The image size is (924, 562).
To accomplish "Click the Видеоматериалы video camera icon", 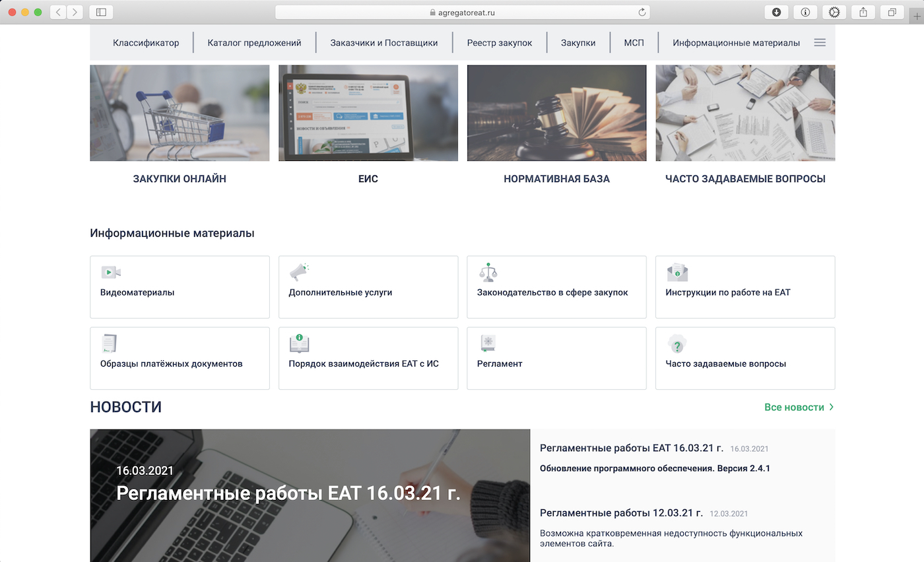I will pos(110,272).
